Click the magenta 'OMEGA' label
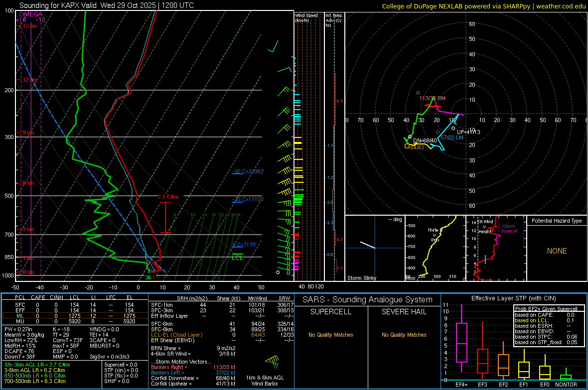This screenshot has width=588, height=390. 31,14
